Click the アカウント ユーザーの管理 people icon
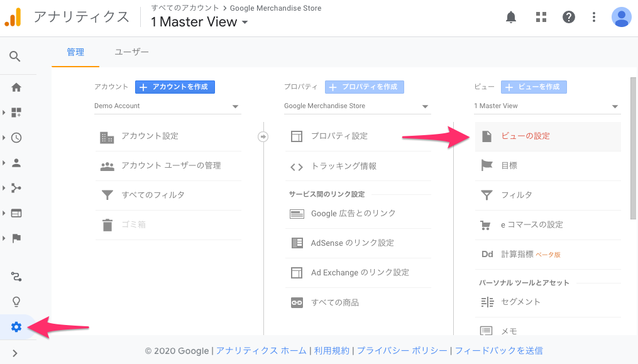 point(107,166)
